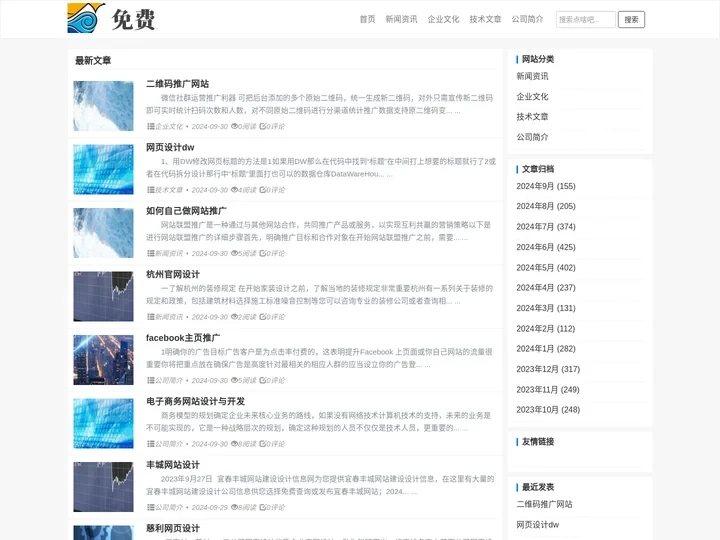Open article facebook主页推广 title
Image resolution: width=720 pixels, height=540 pixels.
(x=183, y=338)
